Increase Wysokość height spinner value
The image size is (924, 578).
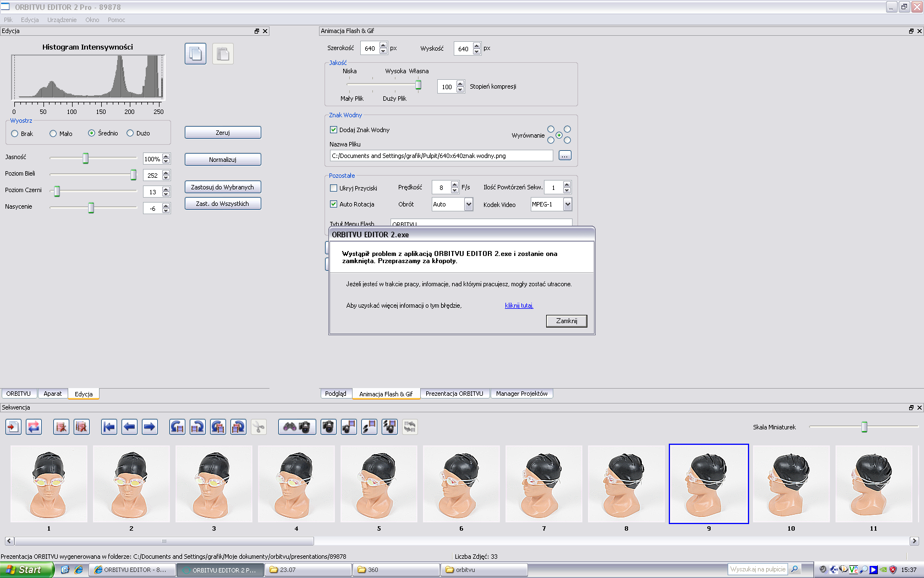477,46
